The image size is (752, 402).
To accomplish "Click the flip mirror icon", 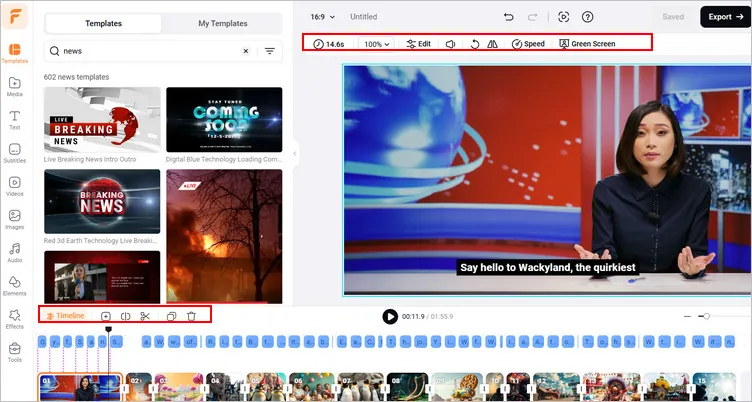I will coord(493,44).
